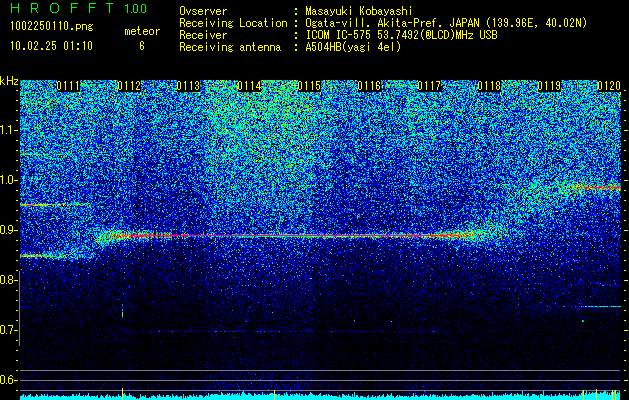Click the 0119 time marker
629x400 pixels.
(549, 86)
